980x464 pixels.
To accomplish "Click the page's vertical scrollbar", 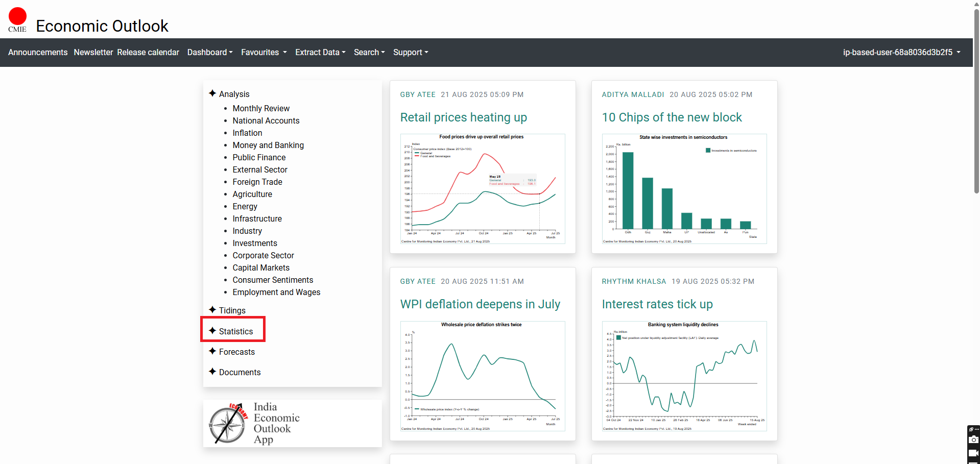I will (976, 102).
